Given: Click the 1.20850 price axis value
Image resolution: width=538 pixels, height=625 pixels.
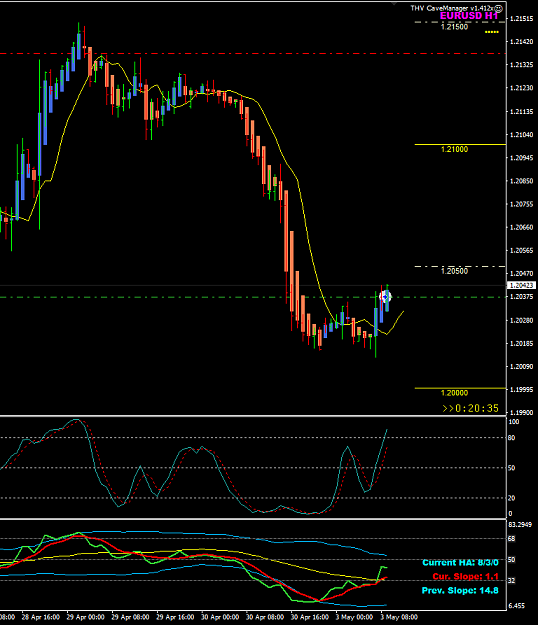Looking at the screenshot, I should (x=522, y=181).
